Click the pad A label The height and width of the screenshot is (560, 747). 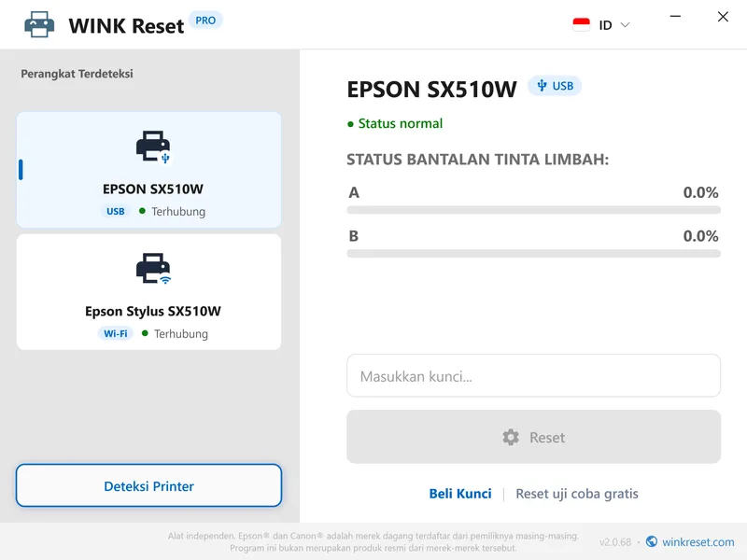pos(354,192)
